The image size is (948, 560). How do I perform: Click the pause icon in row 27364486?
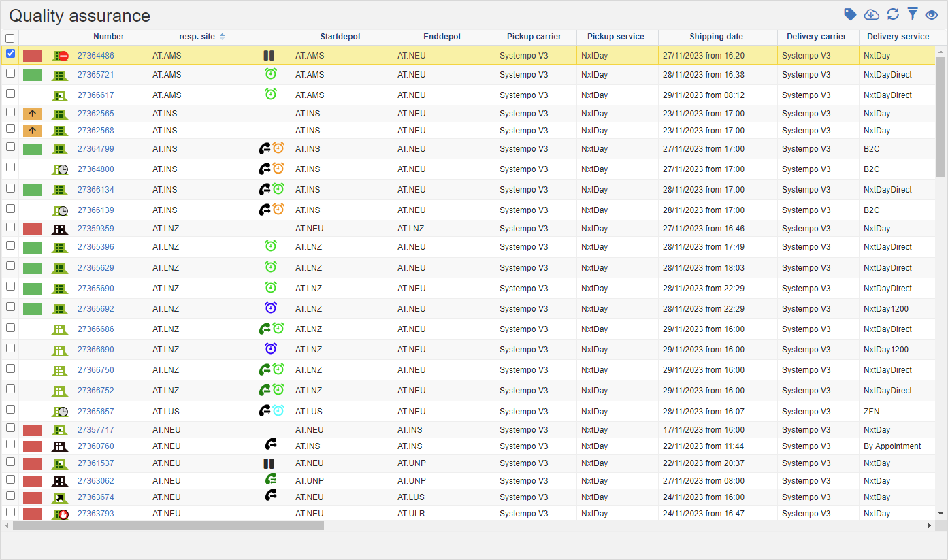(x=269, y=56)
